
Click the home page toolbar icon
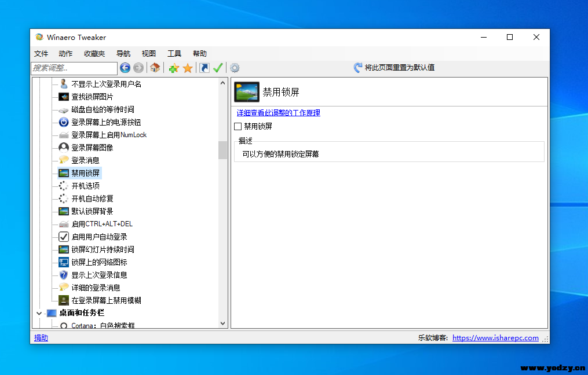pyautogui.click(x=155, y=68)
